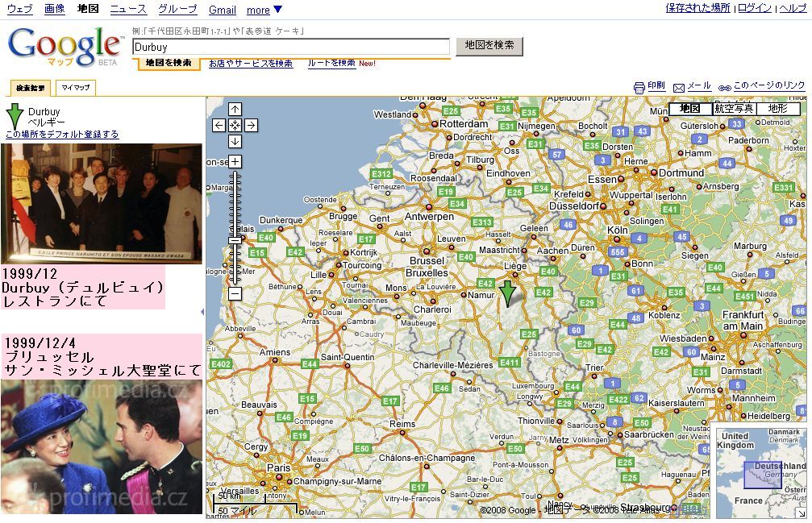This screenshot has width=812, height=523.
Task: Click the Frankfurt am Main label
Action: coord(743,320)
